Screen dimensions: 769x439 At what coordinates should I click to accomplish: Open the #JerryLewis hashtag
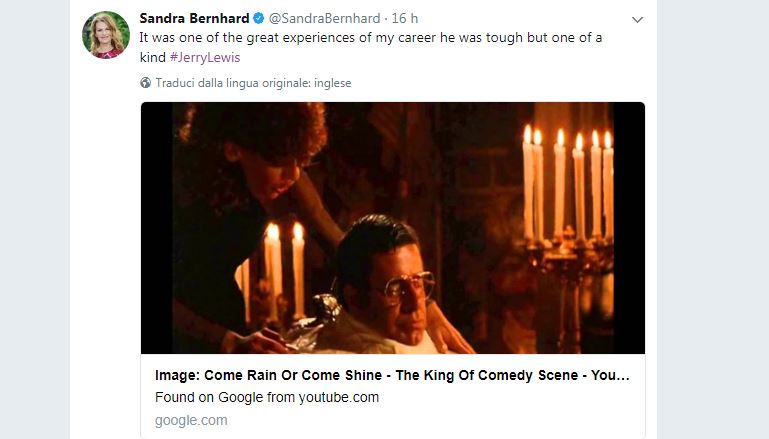click(x=205, y=57)
